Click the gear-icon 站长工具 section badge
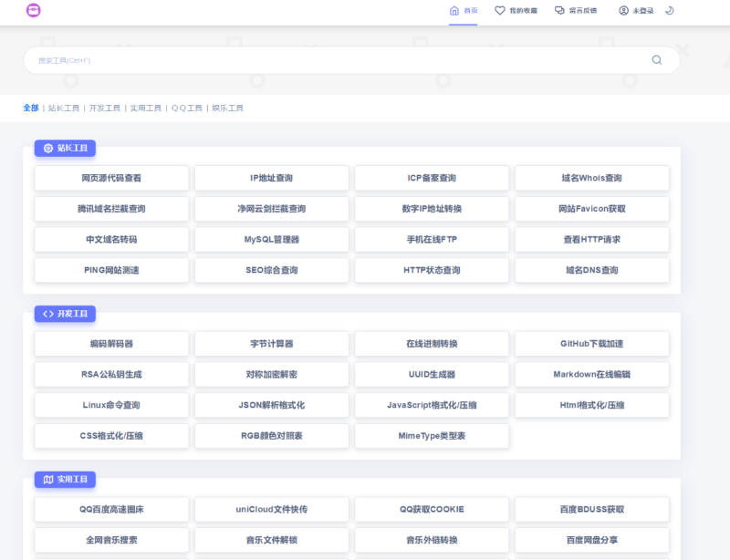This screenshot has height=560, width=730. coord(65,148)
